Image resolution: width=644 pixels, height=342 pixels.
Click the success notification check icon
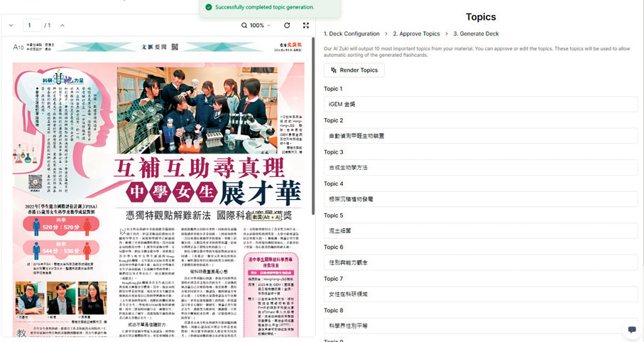(209, 7)
